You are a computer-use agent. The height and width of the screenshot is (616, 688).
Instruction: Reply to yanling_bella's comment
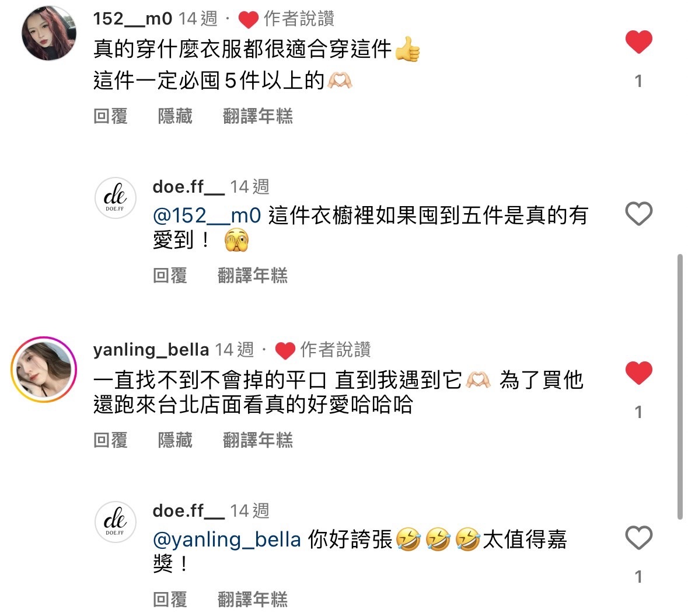[x=110, y=440]
